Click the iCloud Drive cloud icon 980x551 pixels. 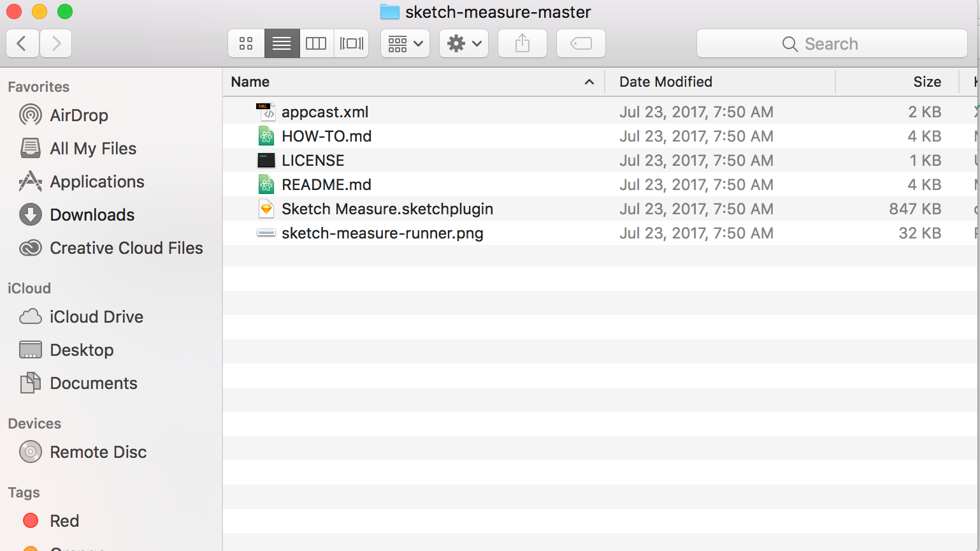click(31, 316)
